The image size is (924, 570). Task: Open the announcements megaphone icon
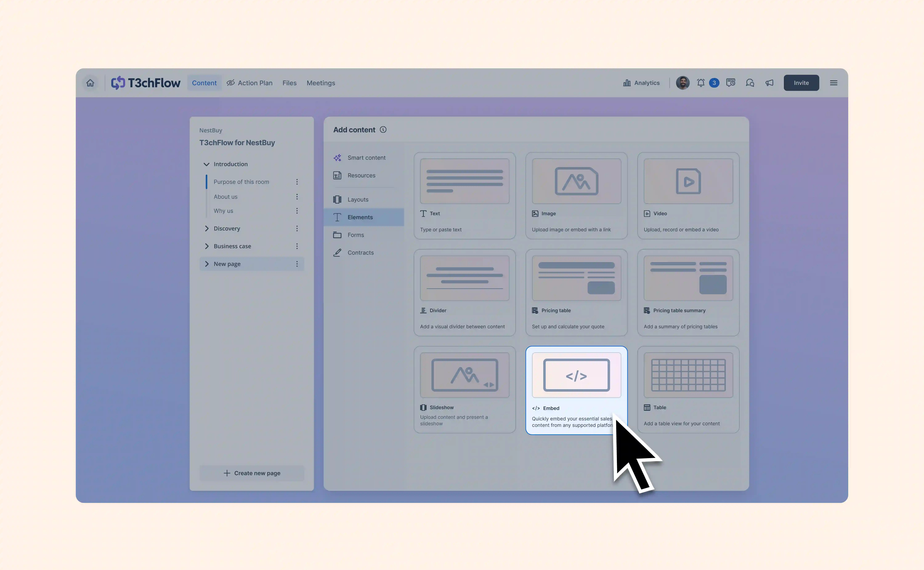(769, 82)
